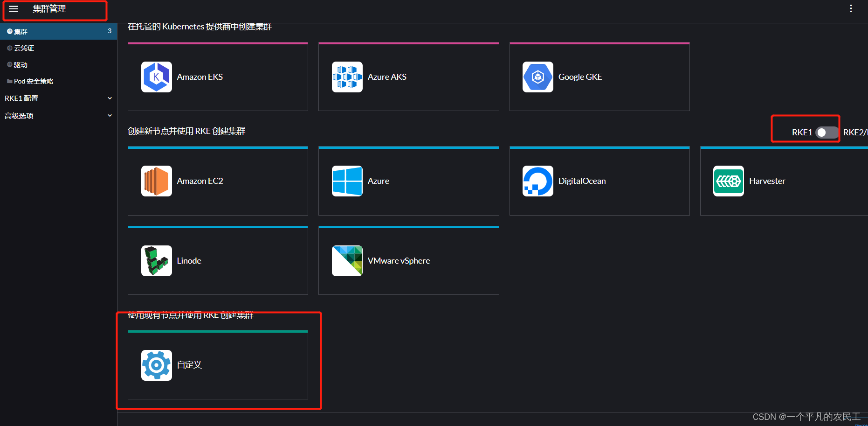This screenshot has width=868, height=426.
Task: Click the VMware vSphere label
Action: (x=399, y=261)
